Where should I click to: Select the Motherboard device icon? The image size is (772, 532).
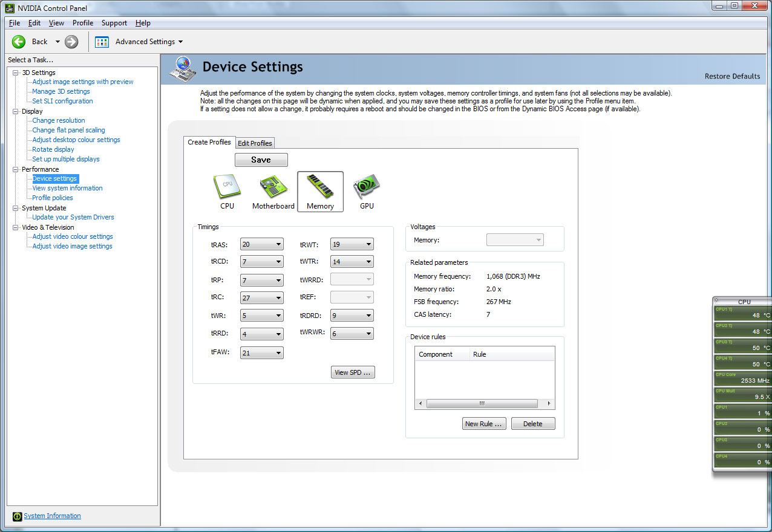click(x=273, y=187)
